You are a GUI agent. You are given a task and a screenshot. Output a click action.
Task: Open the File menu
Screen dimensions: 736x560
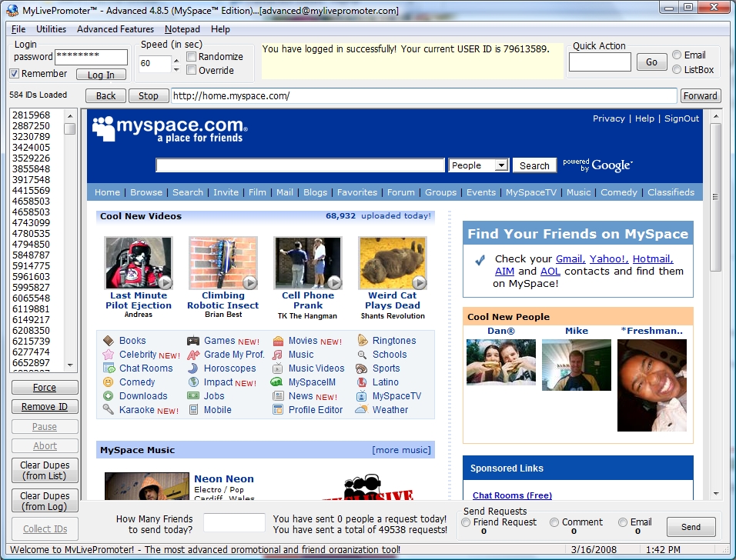point(18,29)
